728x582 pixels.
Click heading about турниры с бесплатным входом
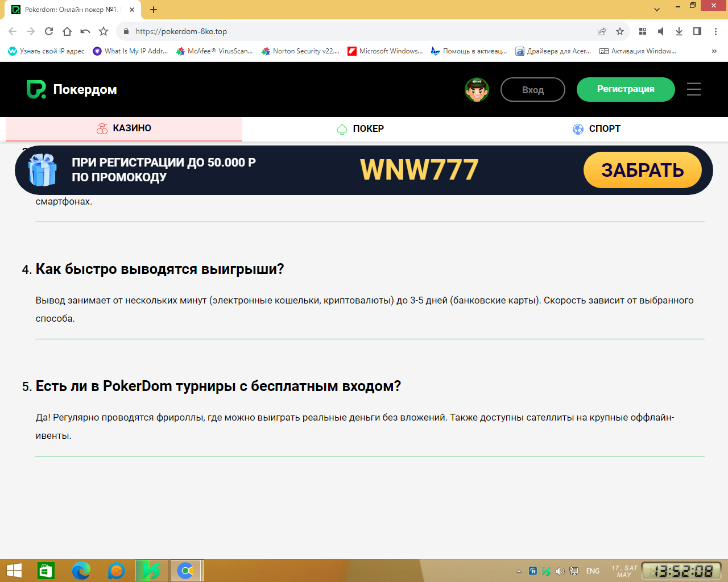[218, 386]
